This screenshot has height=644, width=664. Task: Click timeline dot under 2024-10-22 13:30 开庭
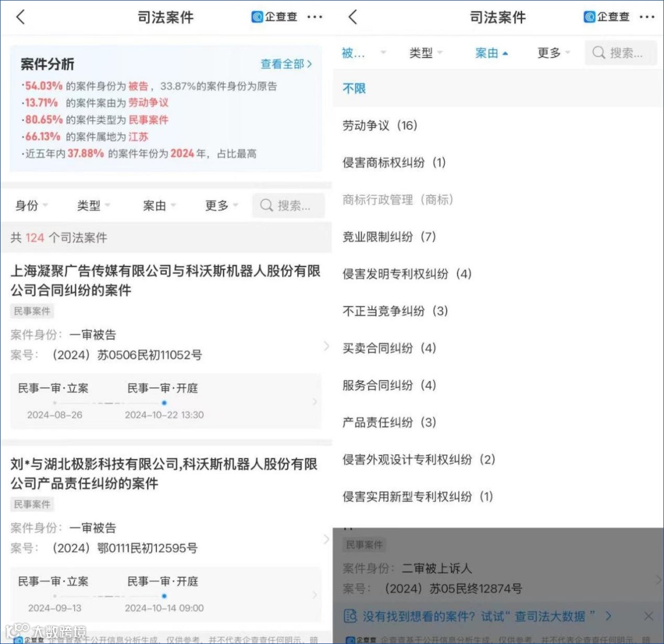tap(164, 403)
